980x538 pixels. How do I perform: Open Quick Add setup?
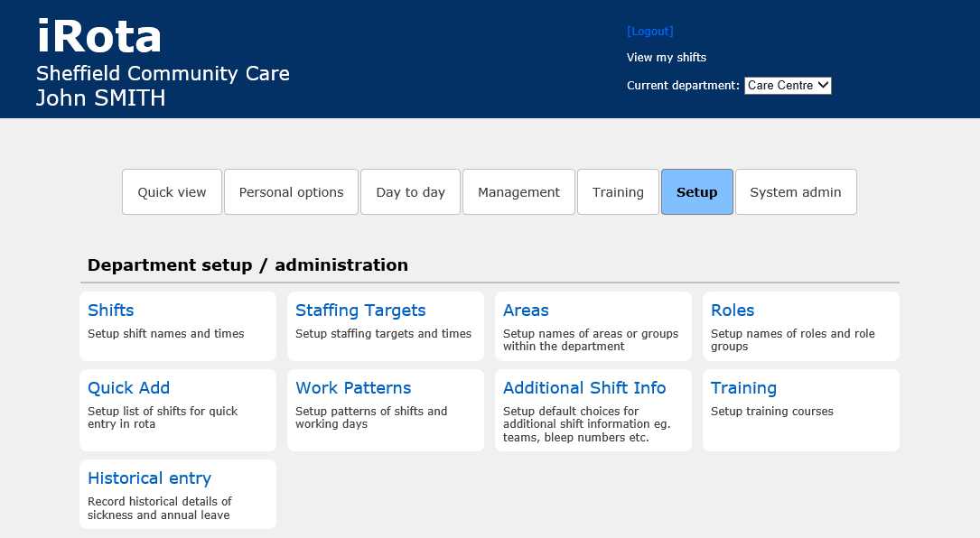coord(129,388)
